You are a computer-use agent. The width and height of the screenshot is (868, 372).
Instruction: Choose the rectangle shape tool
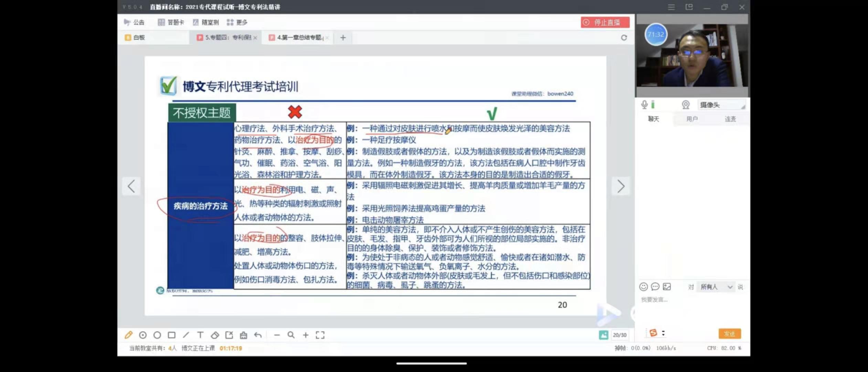(171, 335)
